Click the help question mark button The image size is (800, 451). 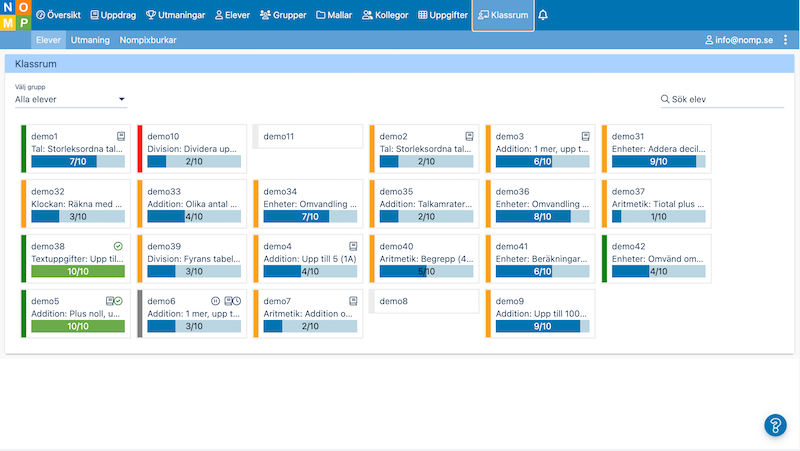click(x=775, y=424)
